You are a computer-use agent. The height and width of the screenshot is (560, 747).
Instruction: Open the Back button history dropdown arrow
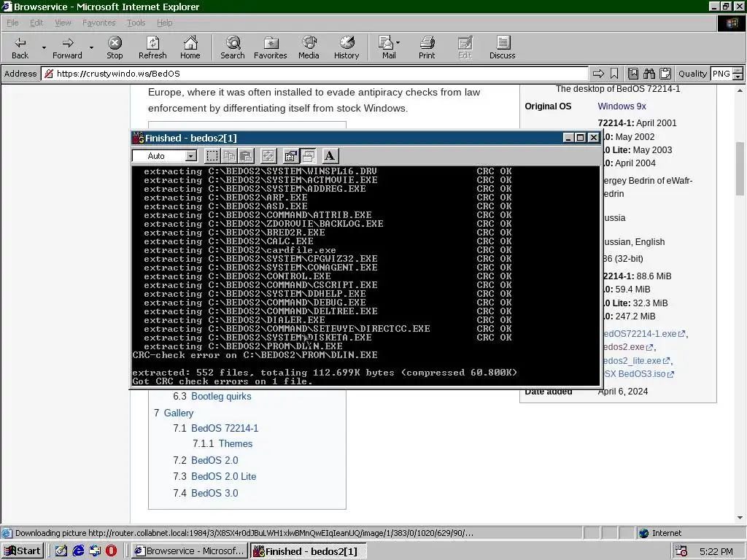pos(44,47)
